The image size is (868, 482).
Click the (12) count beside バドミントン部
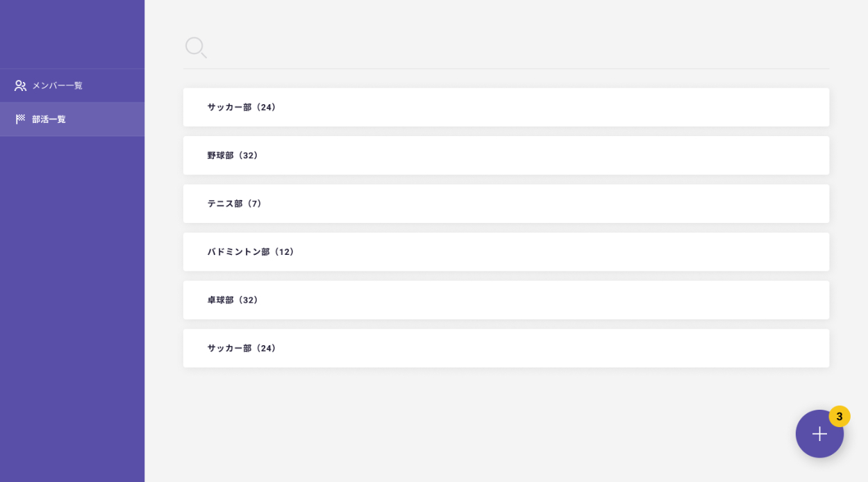[285, 252]
